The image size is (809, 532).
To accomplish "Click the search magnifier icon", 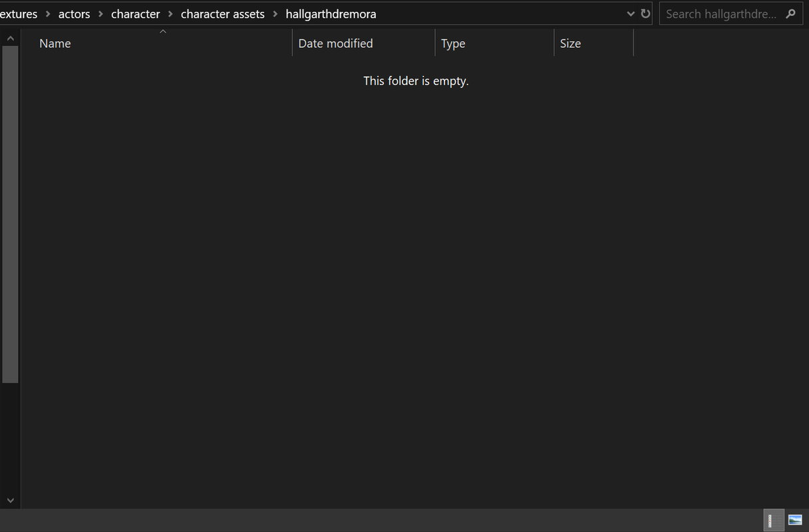I will tap(790, 14).
